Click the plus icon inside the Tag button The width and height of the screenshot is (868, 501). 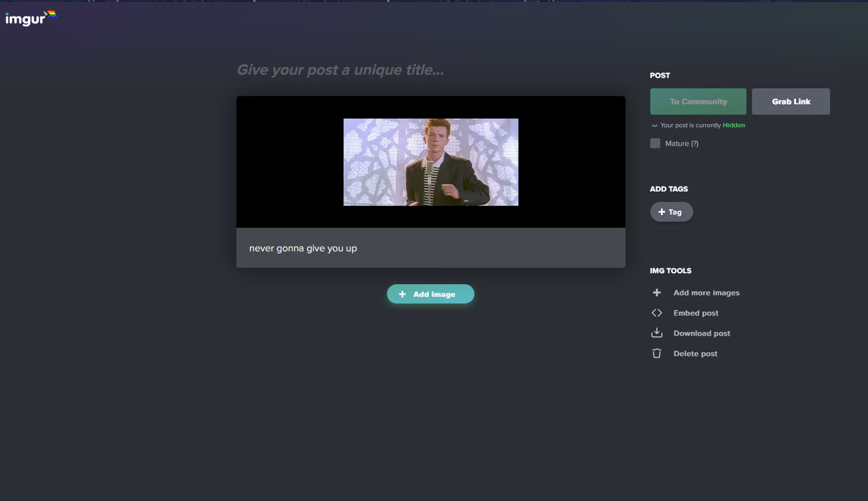pyautogui.click(x=662, y=212)
